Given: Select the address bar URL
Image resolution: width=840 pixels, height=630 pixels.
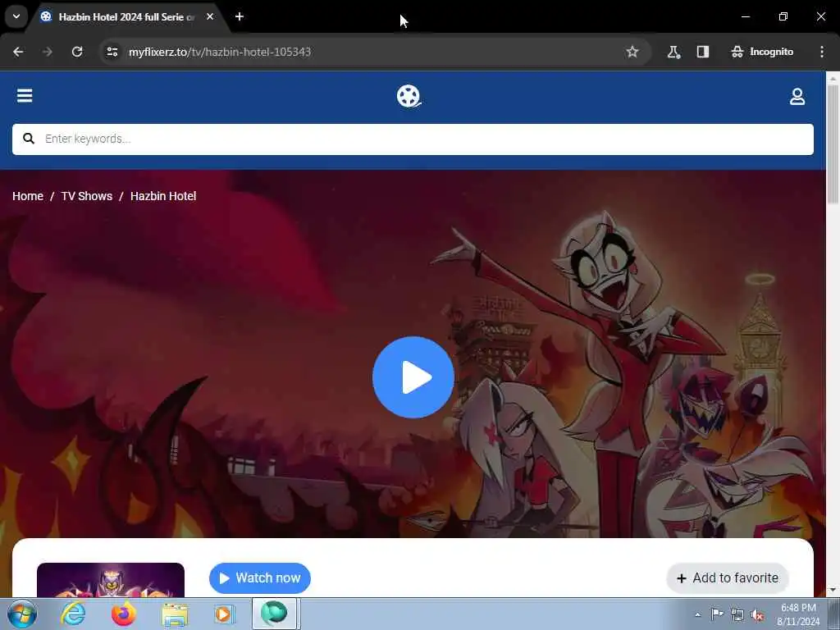Looking at the screenshot, I should tap(220, 52).
